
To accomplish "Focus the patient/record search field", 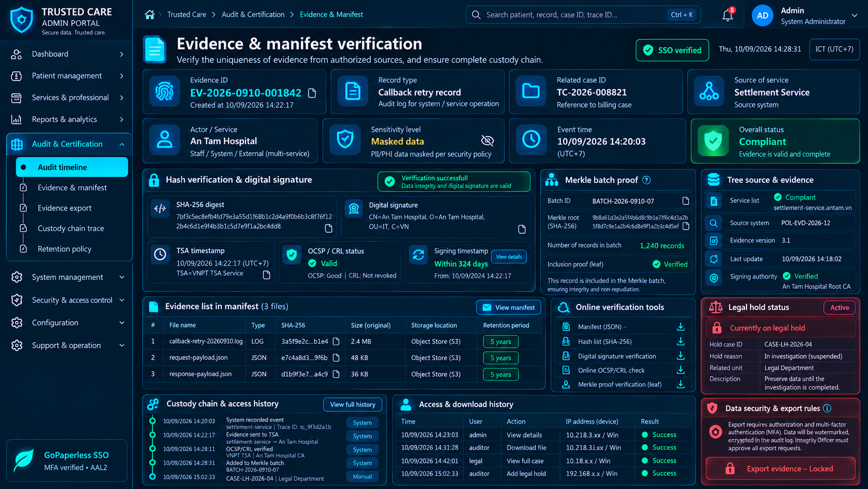I will (583, 15).
